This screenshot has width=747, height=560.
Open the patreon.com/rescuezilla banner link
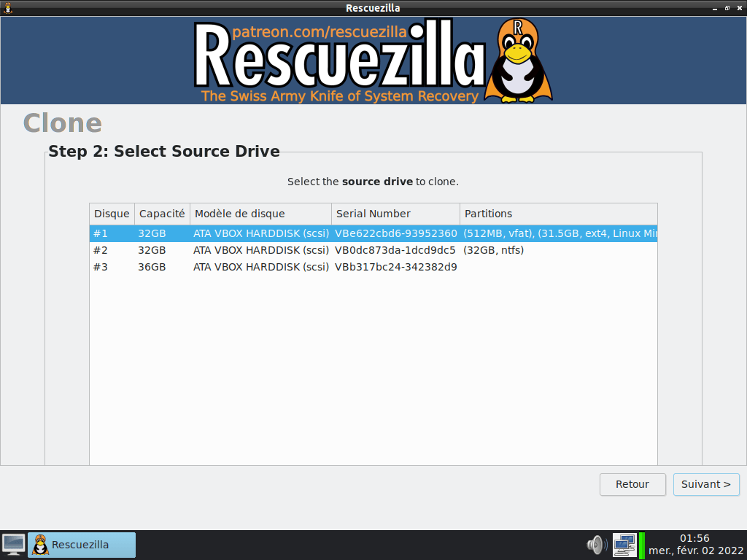[x=320, y=31]
